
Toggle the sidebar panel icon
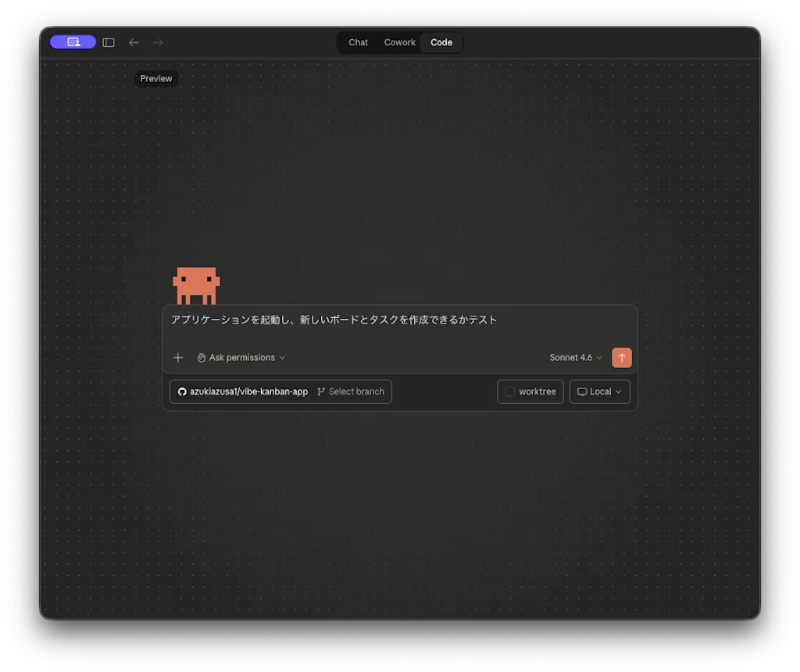108,42
